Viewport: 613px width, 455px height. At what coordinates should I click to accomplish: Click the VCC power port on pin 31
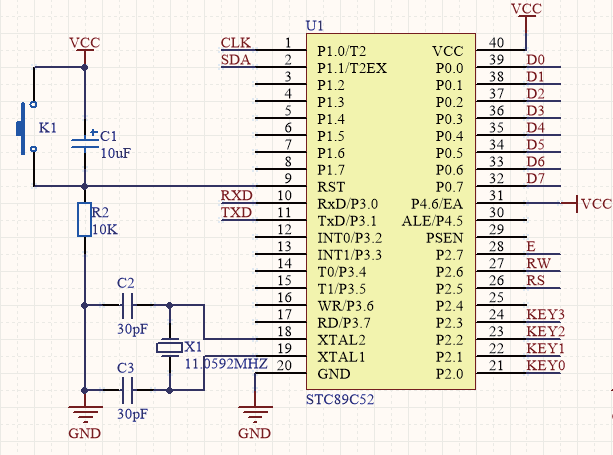(x=593, y=204)
